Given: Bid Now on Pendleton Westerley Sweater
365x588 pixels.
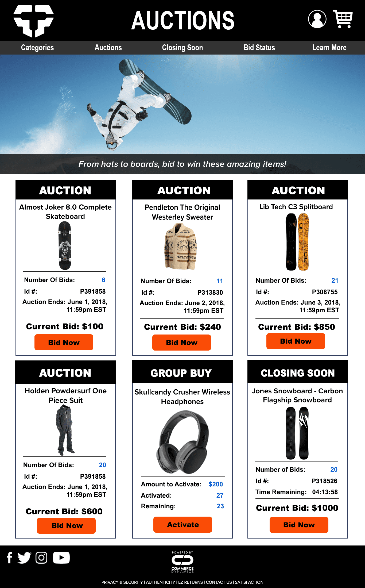Looking at the screenshot, I should click(182, 343).
